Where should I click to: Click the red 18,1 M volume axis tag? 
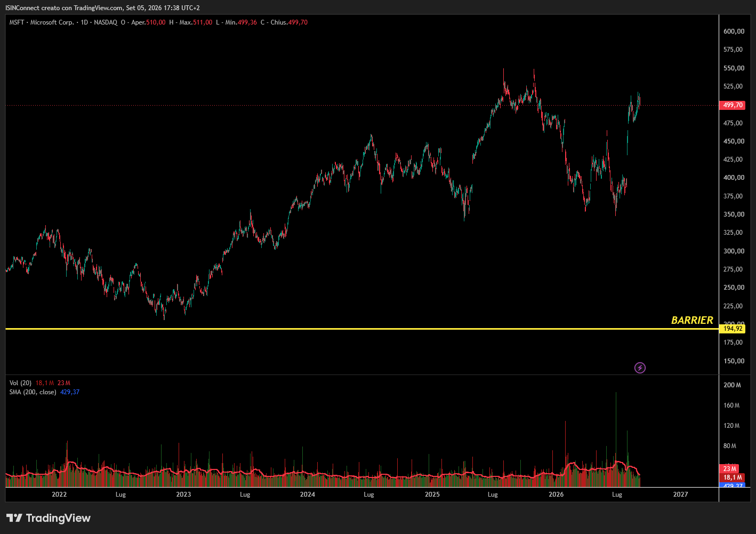(733, 477)
